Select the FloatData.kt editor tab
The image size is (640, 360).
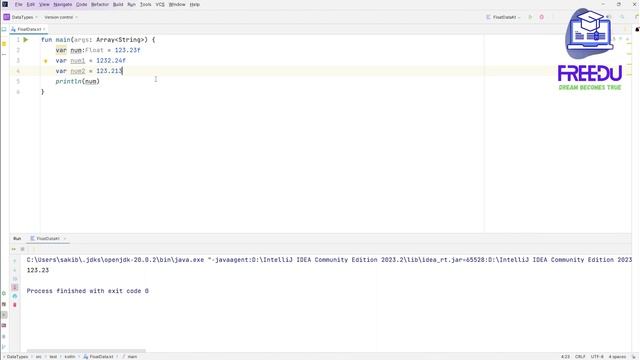click(x=28, y=29)
